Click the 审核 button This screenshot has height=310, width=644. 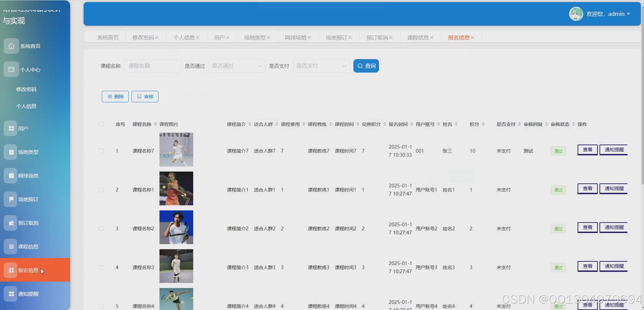coord(145,96)
